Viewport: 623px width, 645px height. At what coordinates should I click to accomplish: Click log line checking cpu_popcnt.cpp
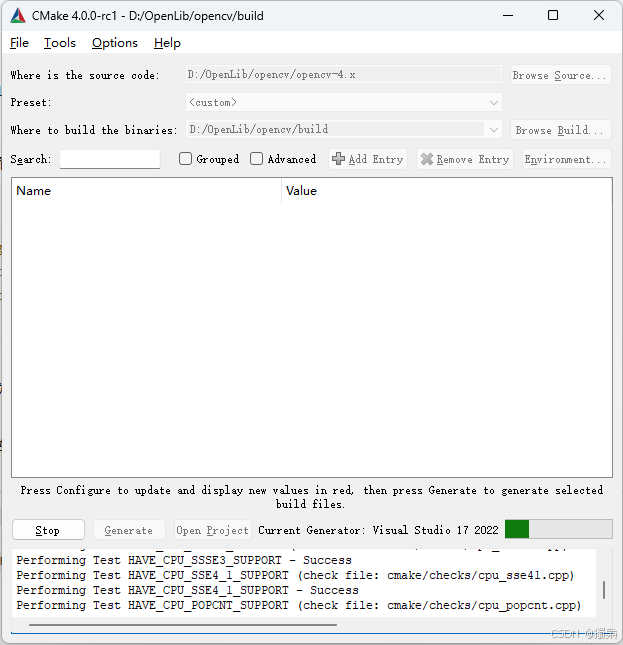pyautogui.click(x=299, y=605)
